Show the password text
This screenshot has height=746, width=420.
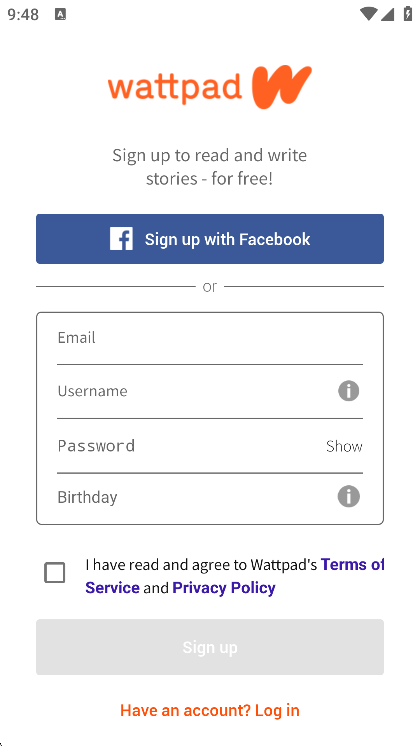tap(344, 446)
